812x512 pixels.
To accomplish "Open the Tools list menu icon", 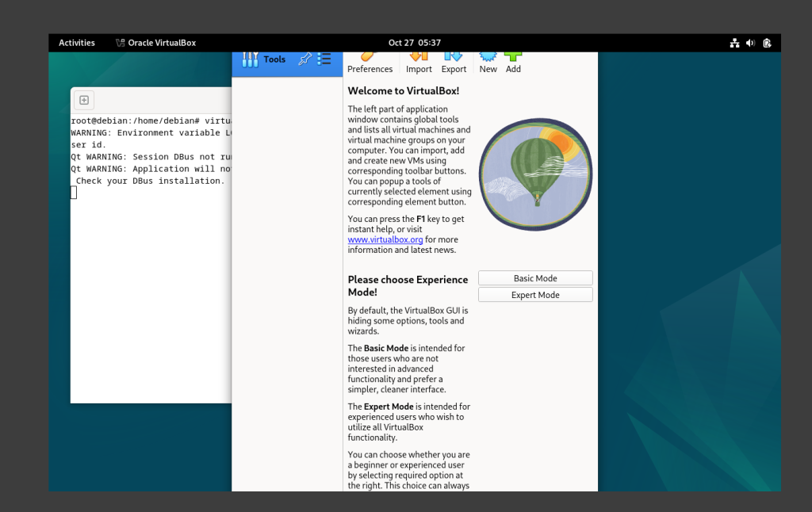I will click(324, 59).
